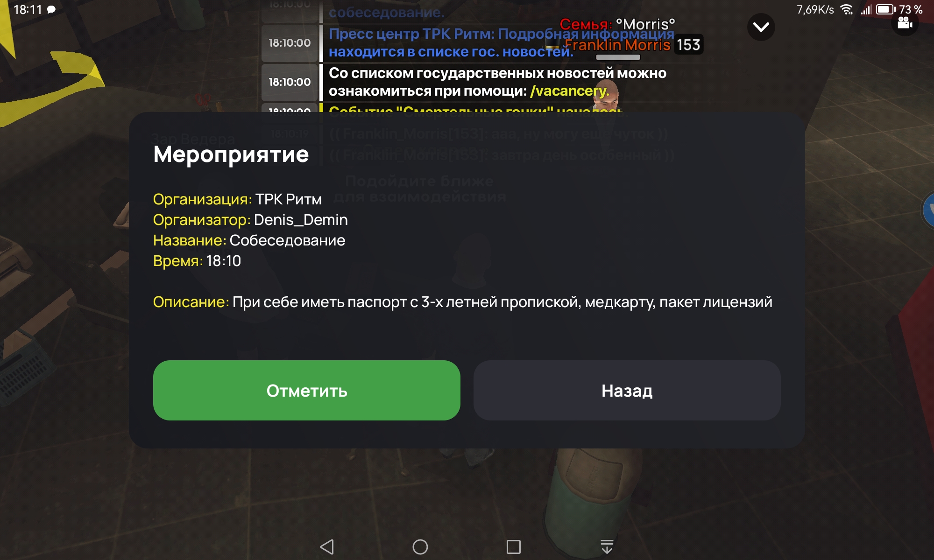
Task: Tap the battery indicator icon
Action: (885, 9)
